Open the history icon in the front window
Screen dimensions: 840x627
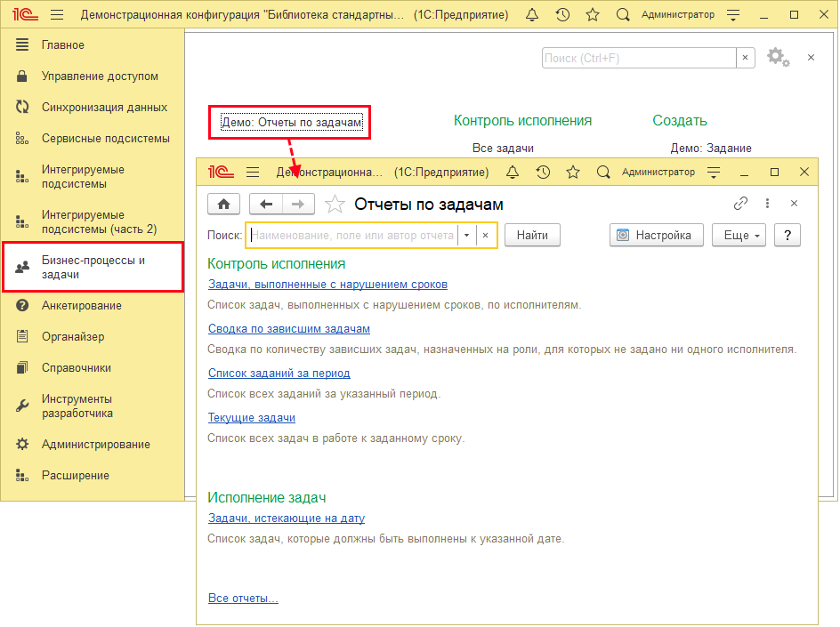(543, 172)
